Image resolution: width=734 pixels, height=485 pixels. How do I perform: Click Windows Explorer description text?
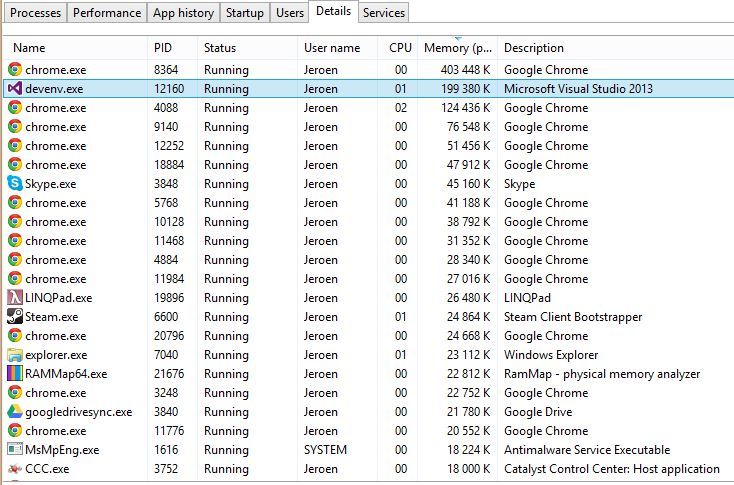(x=551, y=355)
